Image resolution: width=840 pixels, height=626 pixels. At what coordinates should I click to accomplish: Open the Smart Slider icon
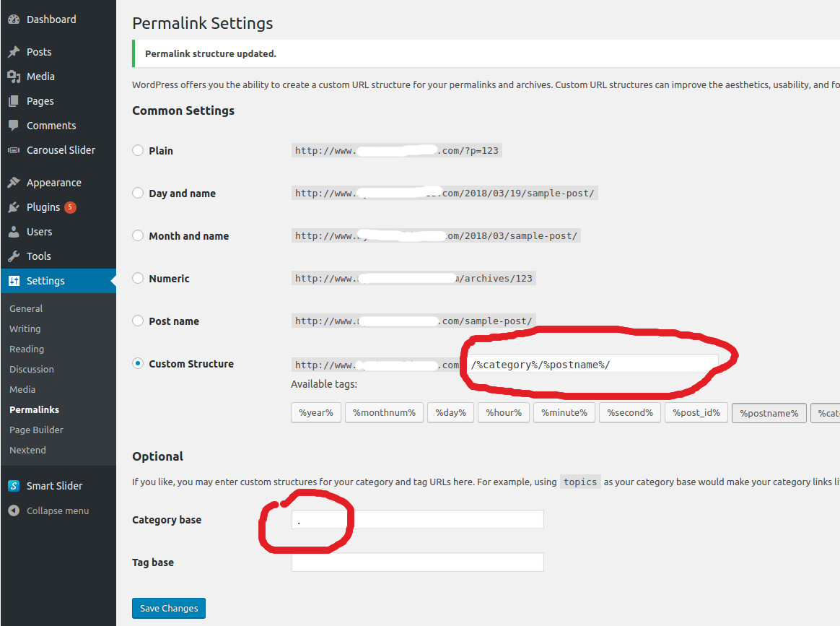tap(14, 485)
